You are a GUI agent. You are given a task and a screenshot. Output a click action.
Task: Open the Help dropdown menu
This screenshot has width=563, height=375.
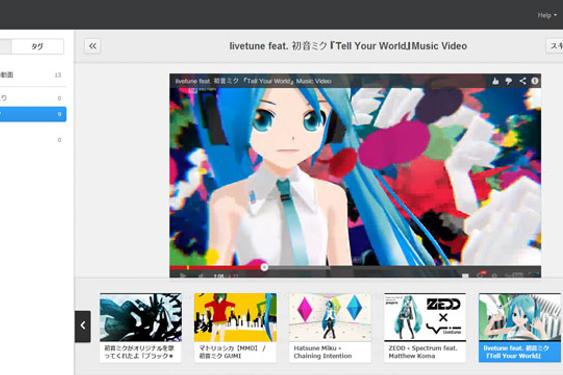pyautogui.click(x=547, y=15)
